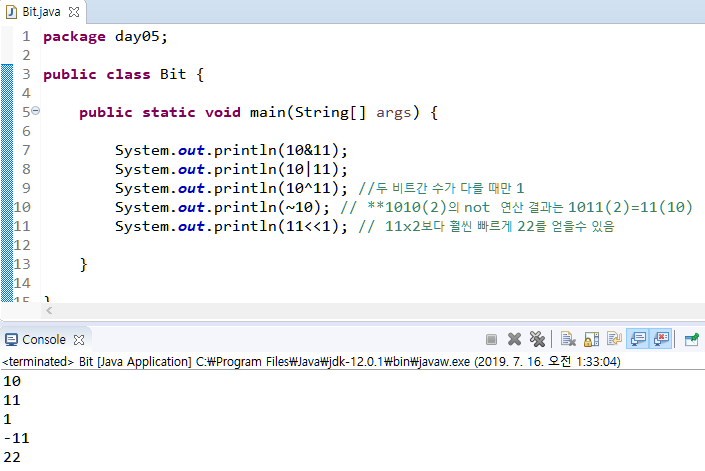Image resolution: width=705 pixels, height=471 pixels.
Task: Close the Bit.java editor tab
Action: (74, 12)
